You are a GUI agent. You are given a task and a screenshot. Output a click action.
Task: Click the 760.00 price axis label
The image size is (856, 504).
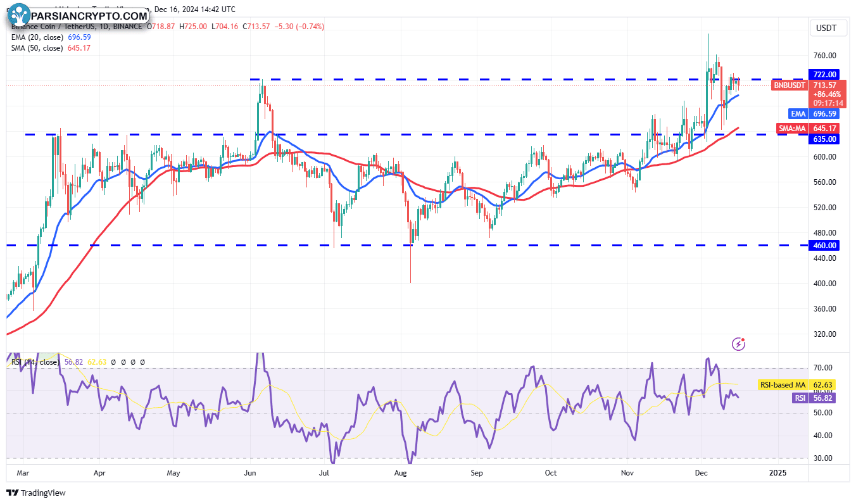[826, 56]
